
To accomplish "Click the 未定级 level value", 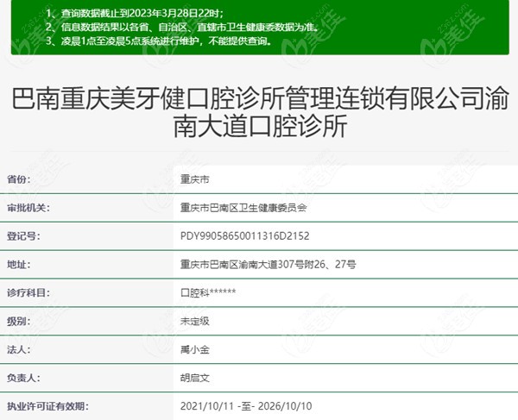I will (194, 321).
